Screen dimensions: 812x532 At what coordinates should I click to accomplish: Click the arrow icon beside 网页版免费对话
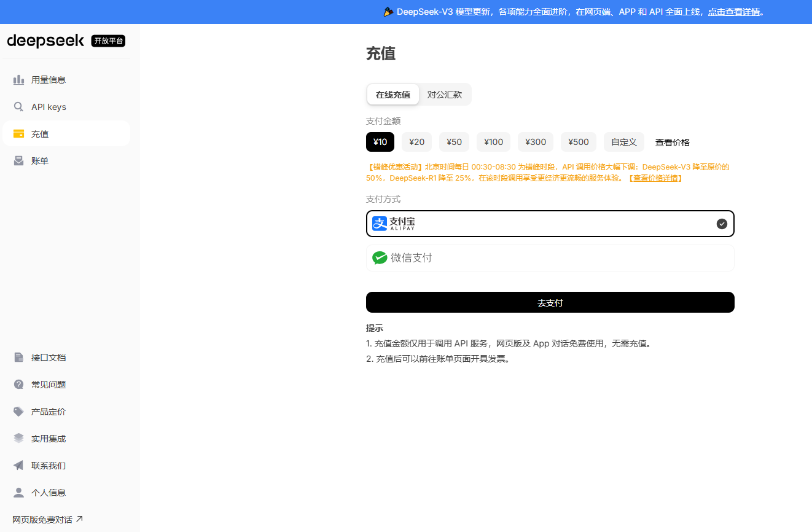[79, 519]
